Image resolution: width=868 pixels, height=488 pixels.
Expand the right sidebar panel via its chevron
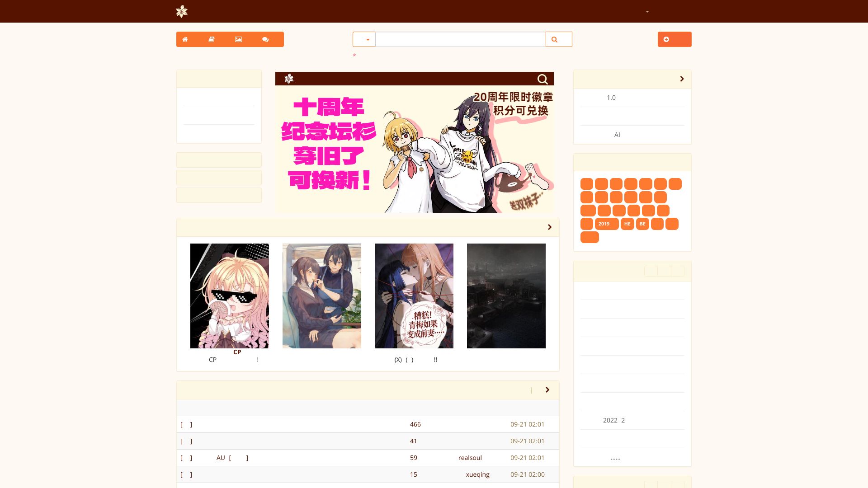682,79
